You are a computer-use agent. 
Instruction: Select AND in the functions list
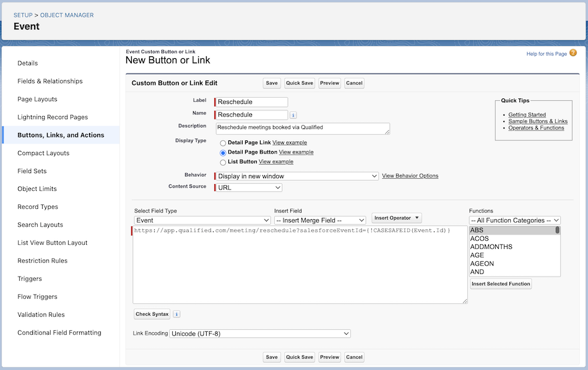(x=512, y=272)
